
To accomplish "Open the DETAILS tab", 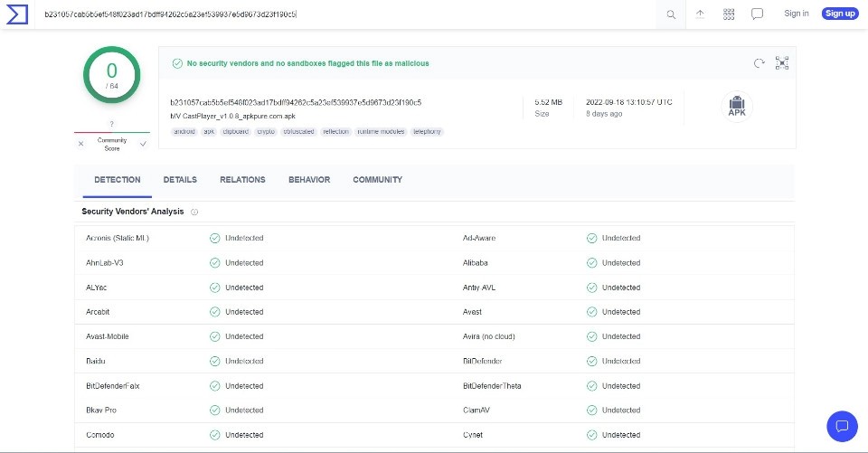I will tap(180, 180).
